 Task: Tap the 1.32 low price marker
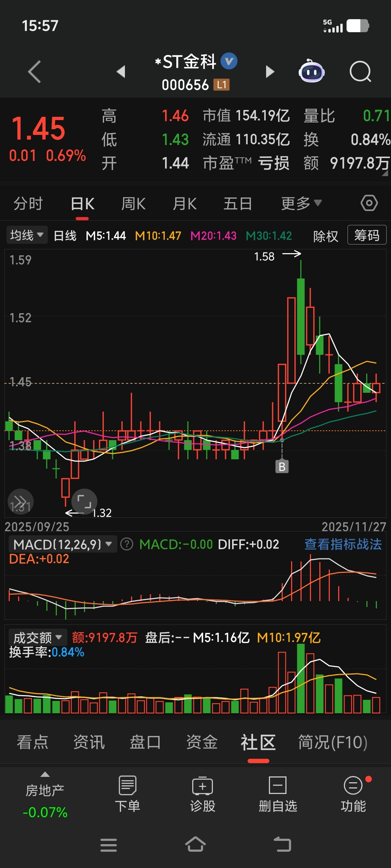coord(102,513)
